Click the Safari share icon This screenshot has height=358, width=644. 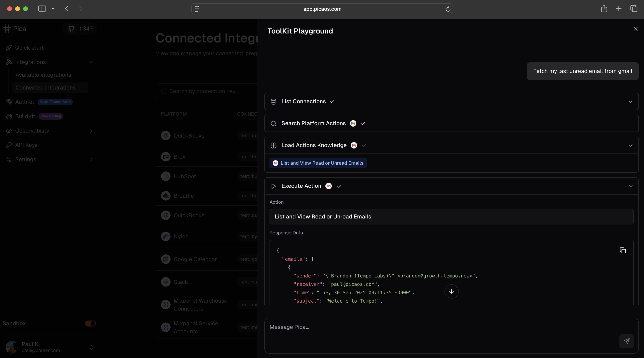click(x=604, y=9)
